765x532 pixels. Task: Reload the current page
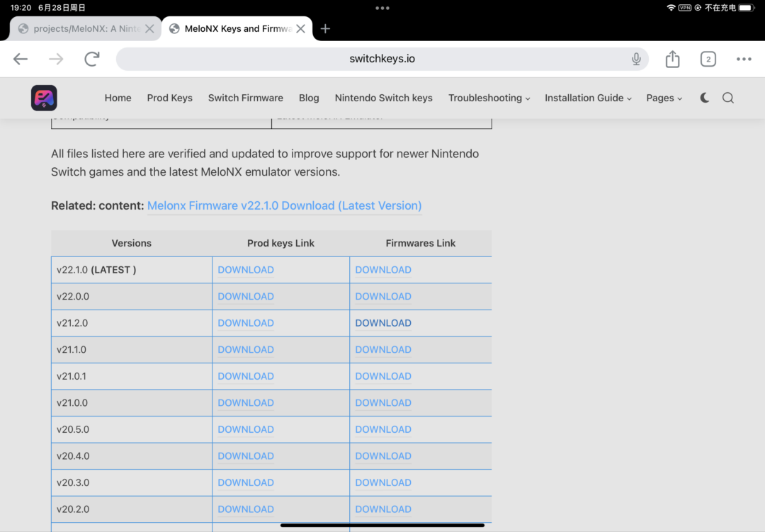click(91, 59)
